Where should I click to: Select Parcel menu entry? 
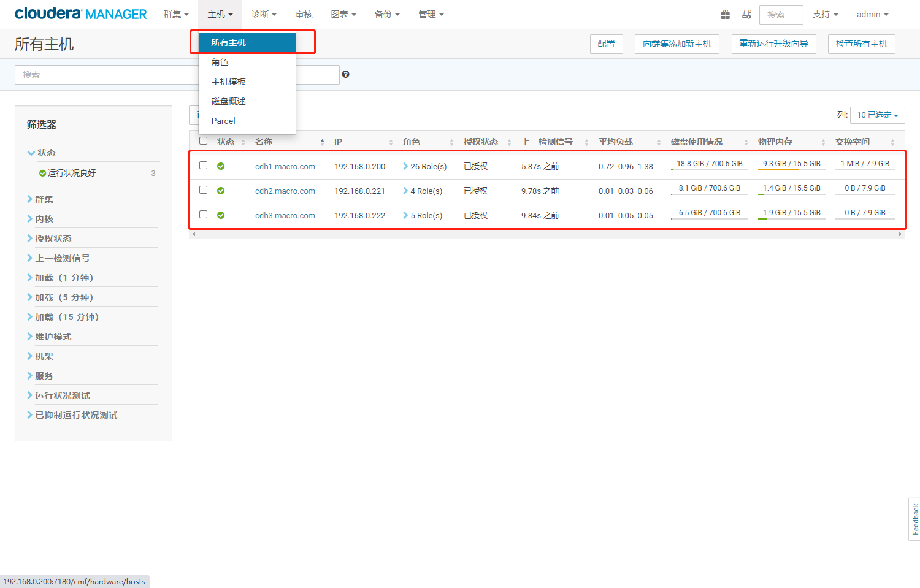tap(247, 121)
